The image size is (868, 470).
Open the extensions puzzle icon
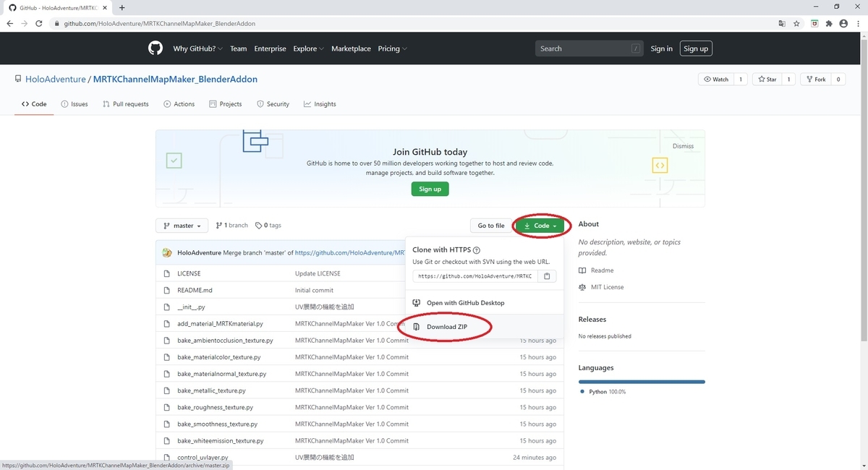[x=829, y=23]
